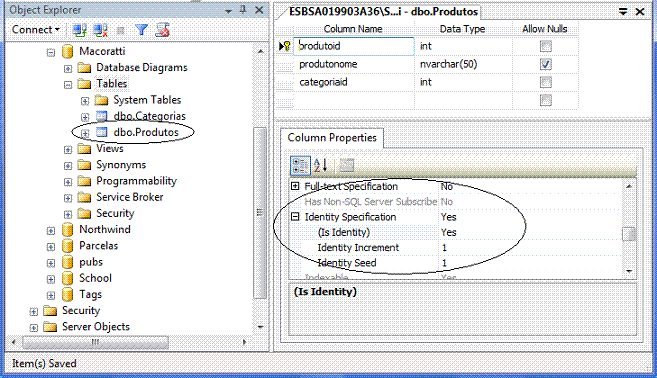Select the dbo.Produtos document tab

pos(383,12)
